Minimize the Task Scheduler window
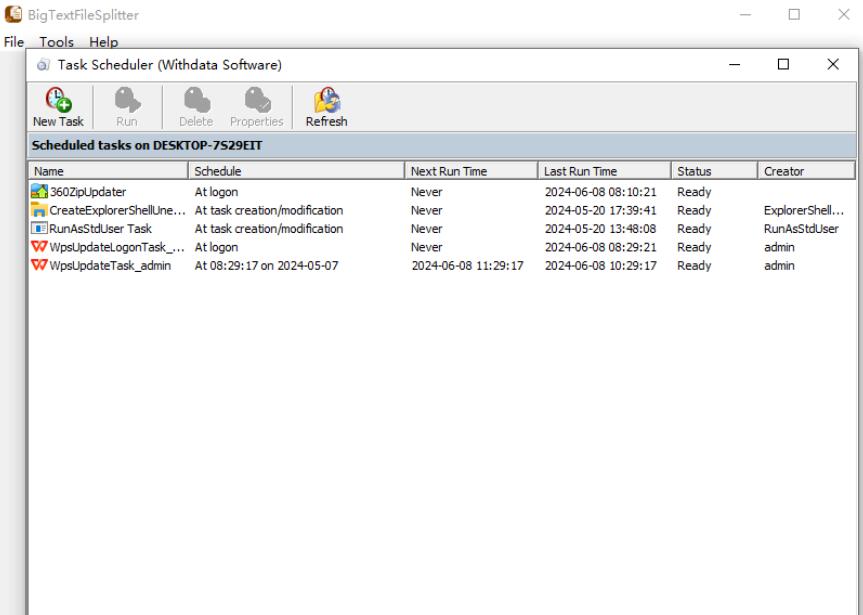Image resolution: width=863 pixels, height=615 pixels. pyautogui.click(x=734, y=64)
